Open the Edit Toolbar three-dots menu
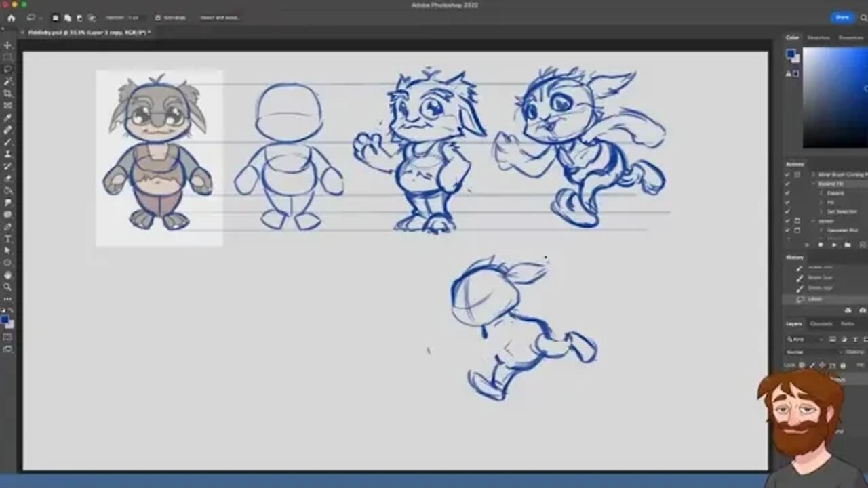The width and height of the screenshot is (868, 488). 8,299
